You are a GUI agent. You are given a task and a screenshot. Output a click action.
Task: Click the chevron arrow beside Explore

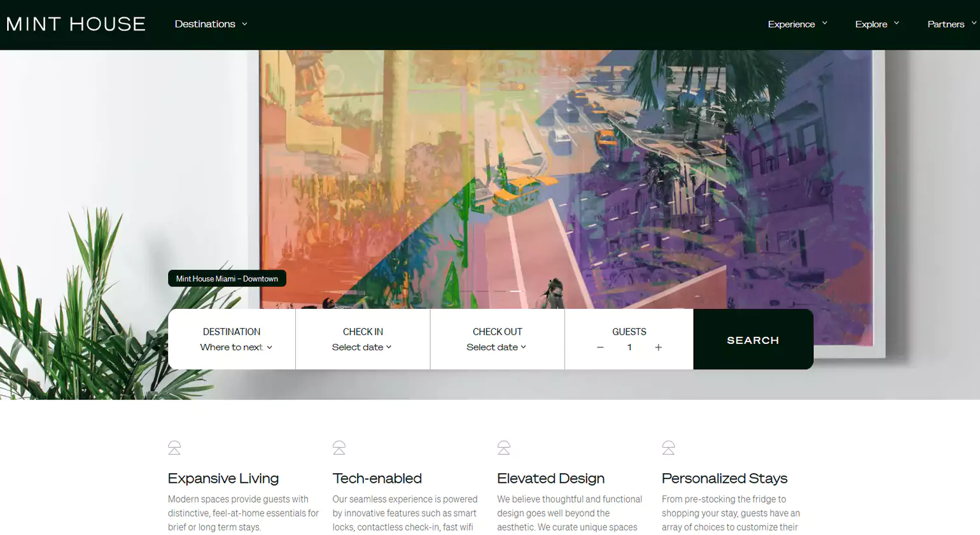897,24
